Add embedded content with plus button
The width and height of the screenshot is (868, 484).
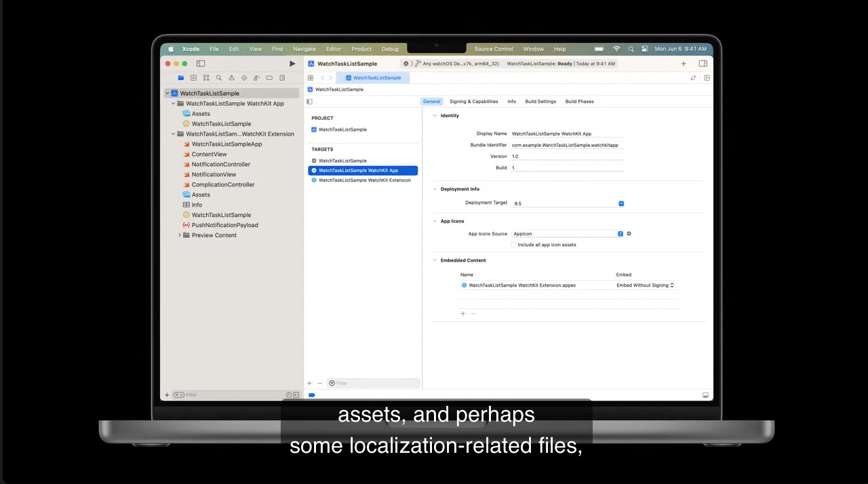(x=463, y=313)
